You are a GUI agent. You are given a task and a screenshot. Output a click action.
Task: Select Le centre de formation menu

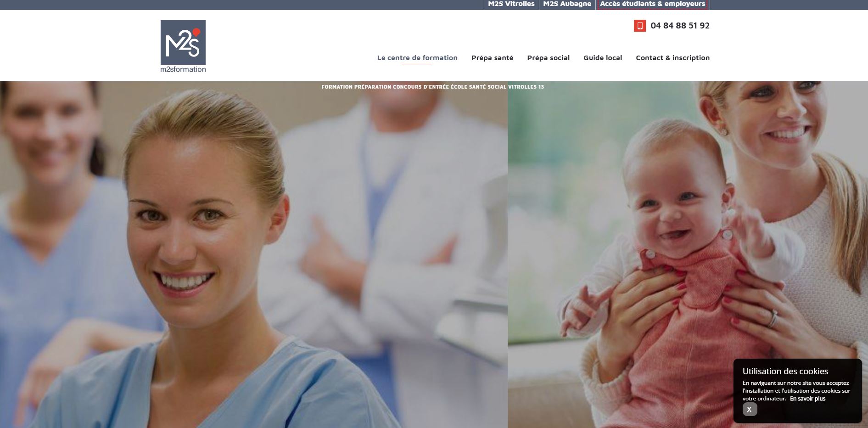pyautogui.click(x=417, y=58)
